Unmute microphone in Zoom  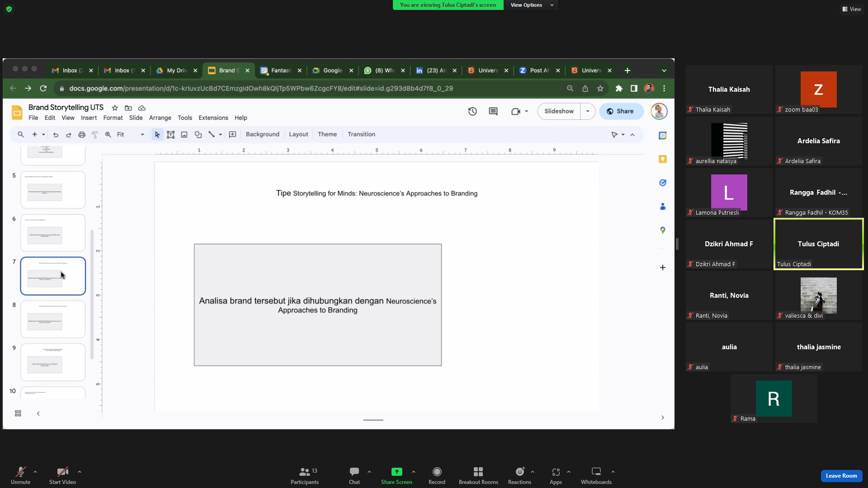coord(21,475)
